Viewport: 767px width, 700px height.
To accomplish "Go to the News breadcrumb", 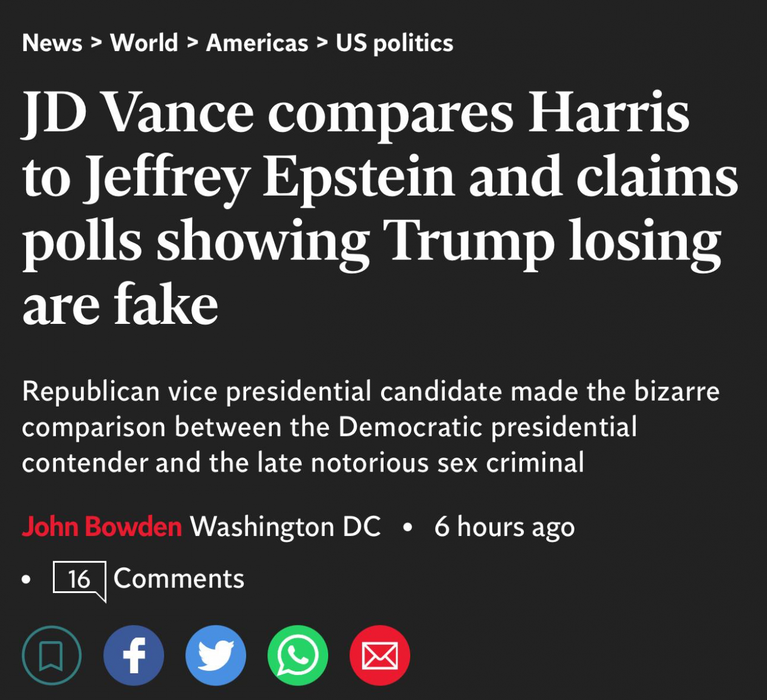I will 52,43.
